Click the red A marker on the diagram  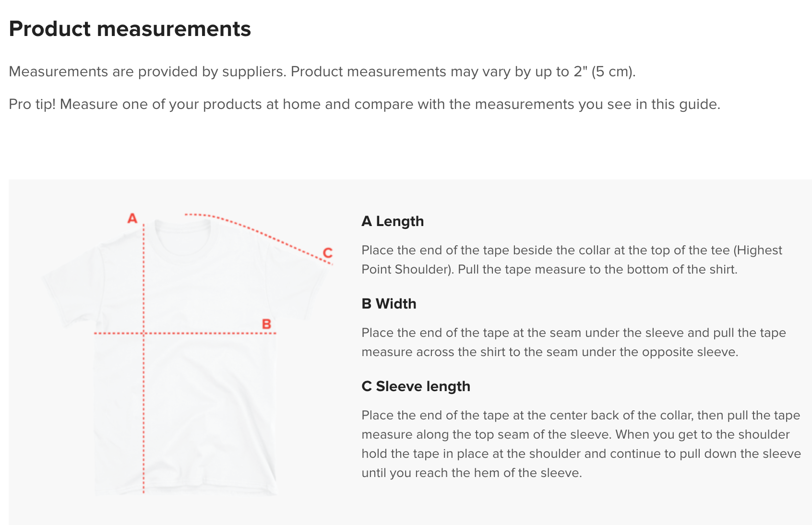coord(132,219)
